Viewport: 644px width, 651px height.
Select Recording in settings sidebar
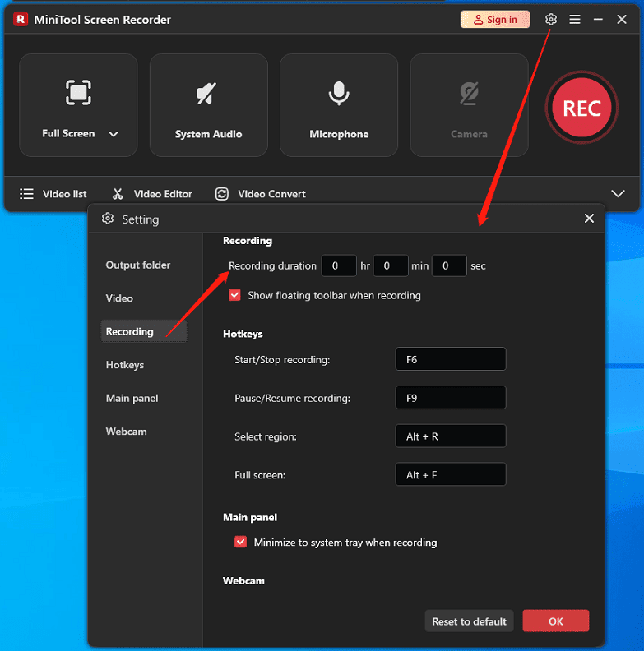(x=144, y=331)
